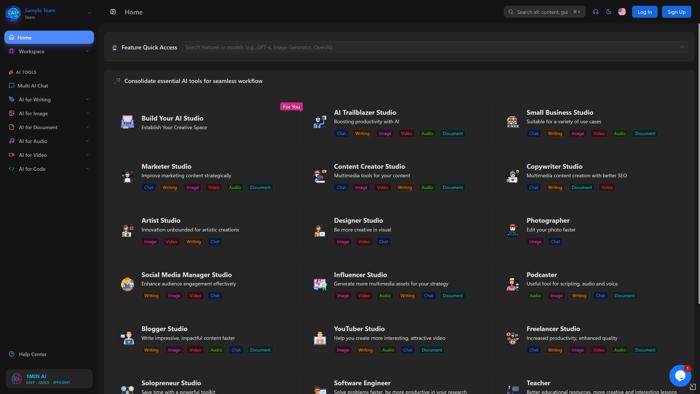The width and height of the screenshot is (700, 394).
Task: Open Influencer Studio icon
Action: (320, 284)
